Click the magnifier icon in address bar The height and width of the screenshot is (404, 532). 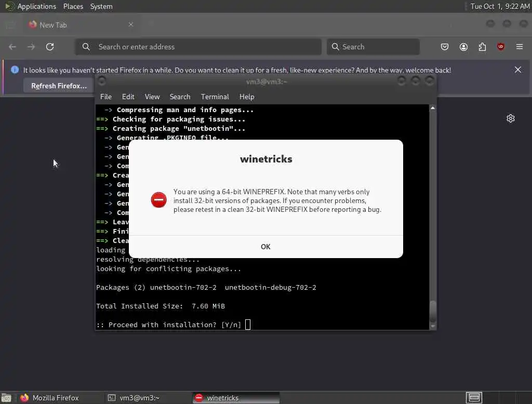click(86, 47)
